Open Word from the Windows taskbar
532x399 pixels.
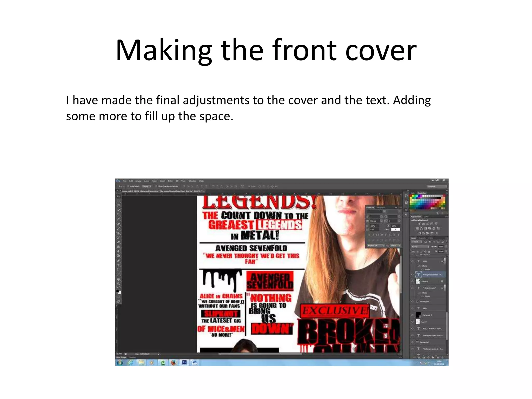pos(194,362)
